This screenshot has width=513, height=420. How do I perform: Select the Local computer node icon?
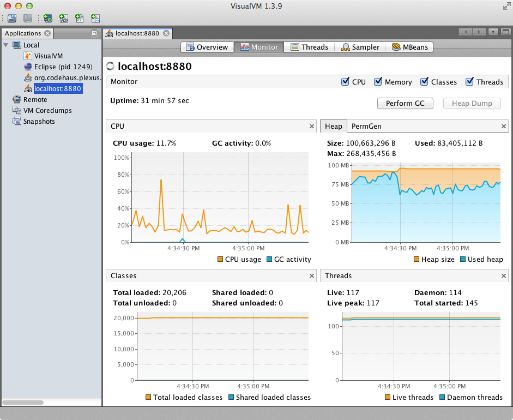click(x=17, y=45)
